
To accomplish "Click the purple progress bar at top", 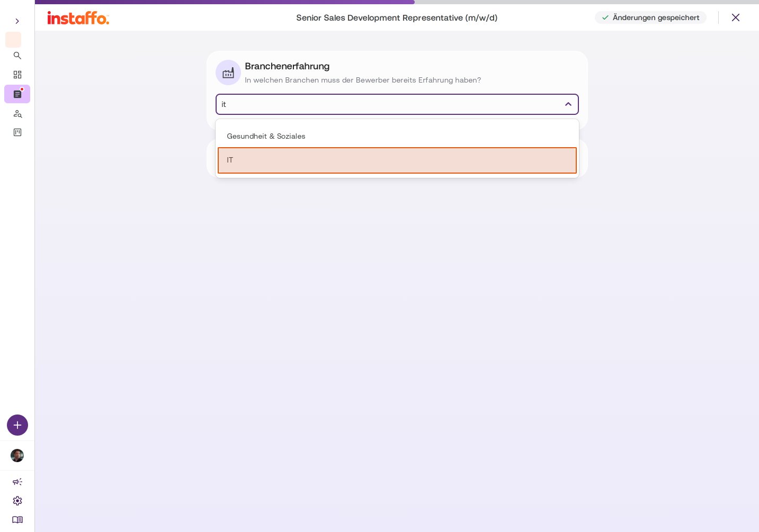I will [225, 2].
